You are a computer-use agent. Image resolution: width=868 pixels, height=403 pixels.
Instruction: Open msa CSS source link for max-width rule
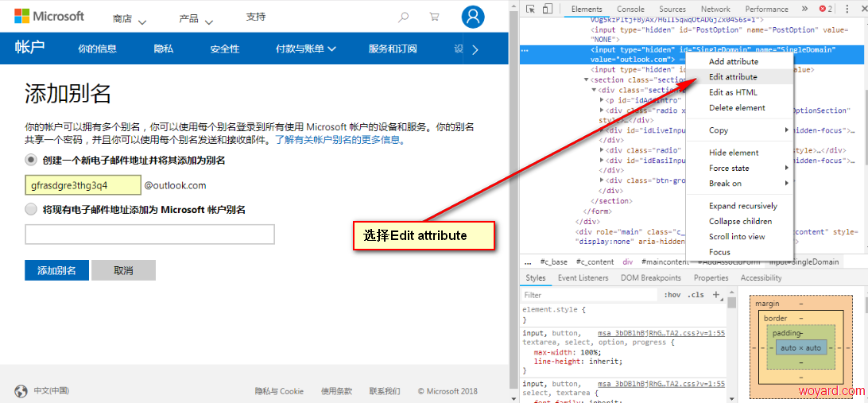[x=661, y=333]
